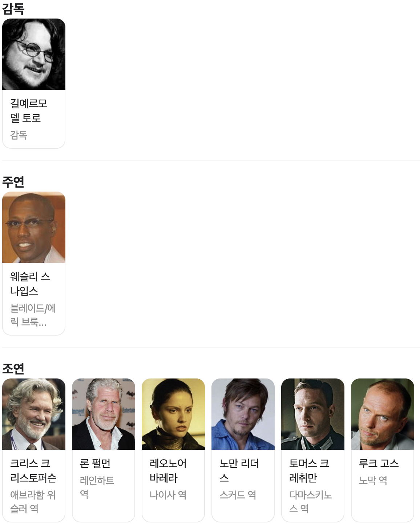This screenshot has height=525, width=420.
Task: Click the name 크리스 크리스토퍼슨
Action: pyautogui.click(x=33, y=470)
